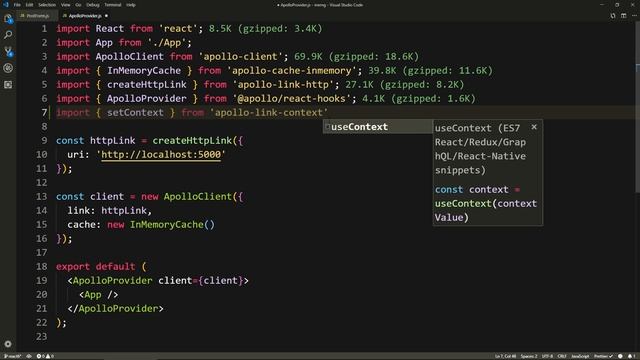This screenshot has width=640, height=360.
Task: Click the '8.5K (gzipped: 3.4K)' size annotation
Action: pyautogui.click(x=266, y=29)
